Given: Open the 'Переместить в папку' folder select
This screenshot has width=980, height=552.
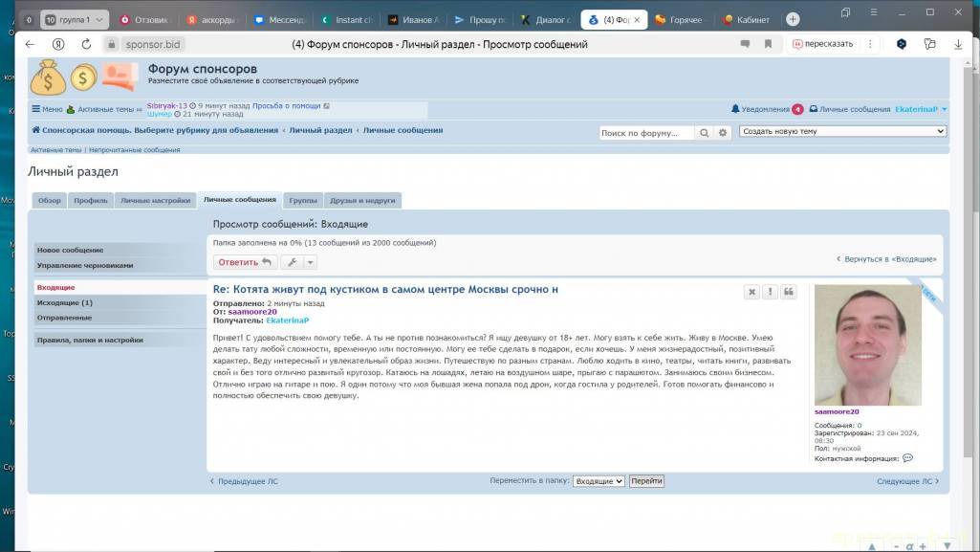Looking at the screenshot, I should click(599, 481).
